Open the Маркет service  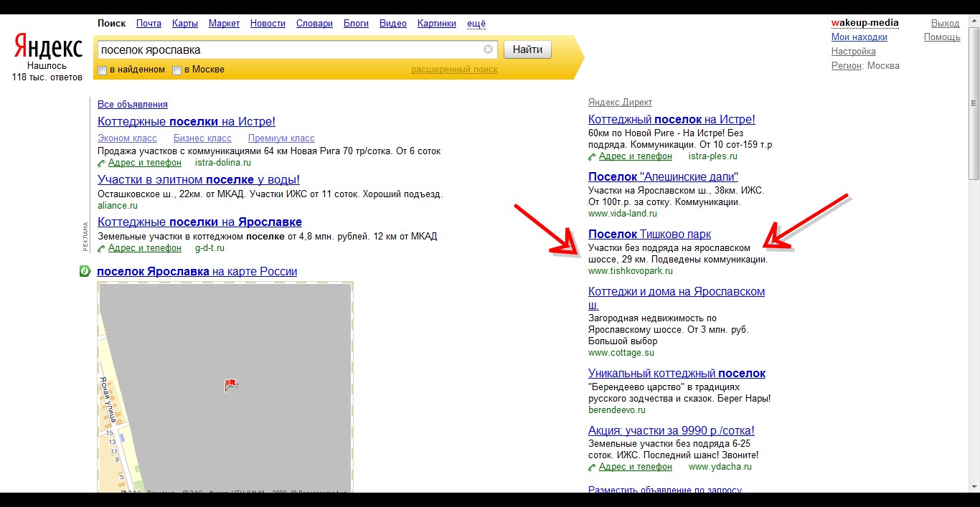[225, 23]
